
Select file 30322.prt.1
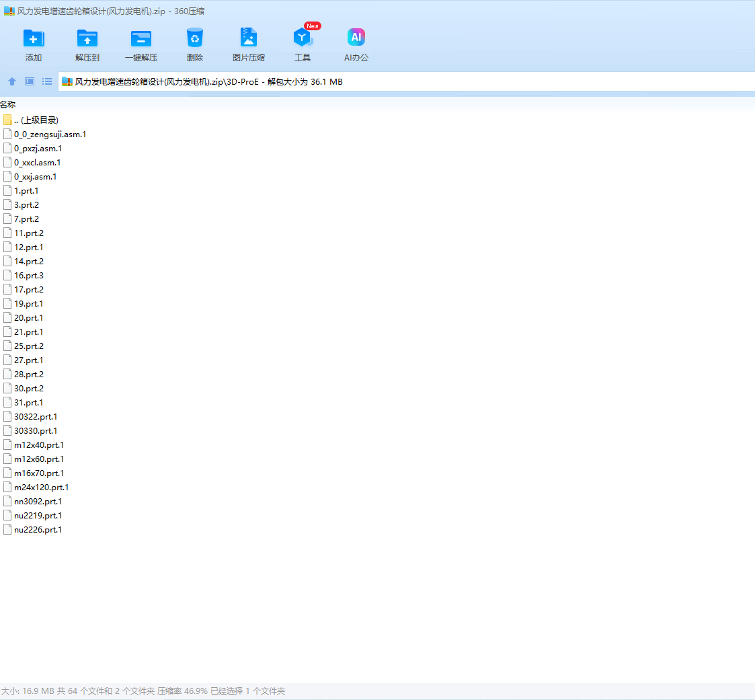(36, 416)
